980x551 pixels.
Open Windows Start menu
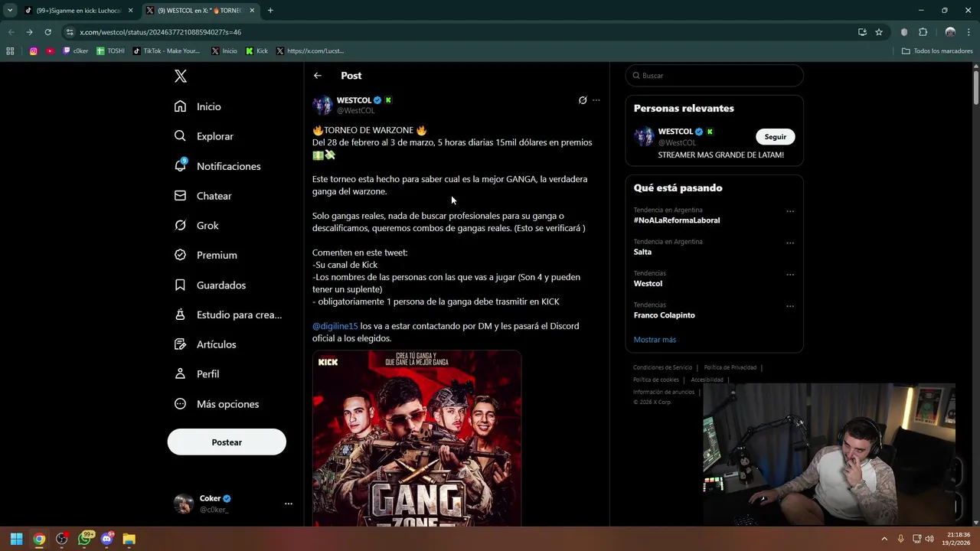(16, 539)
